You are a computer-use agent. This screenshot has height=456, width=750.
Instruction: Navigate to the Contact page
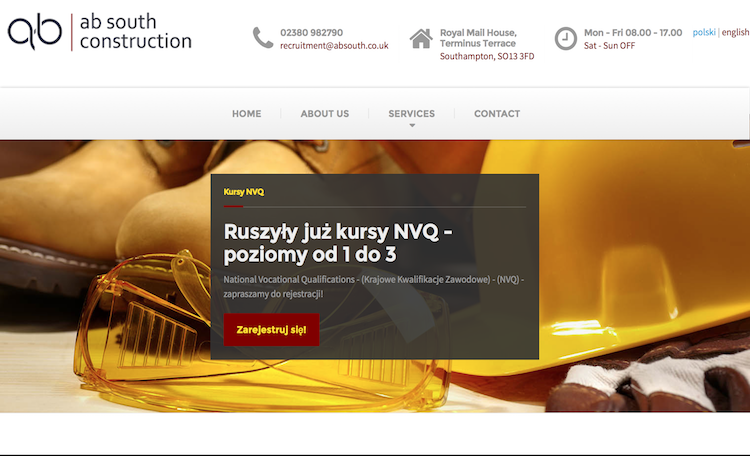497,114
